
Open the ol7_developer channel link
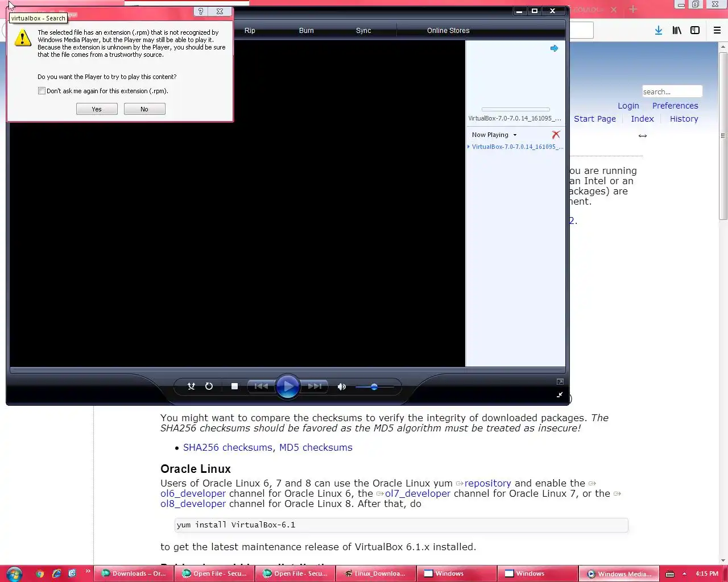tap(417, 493)
